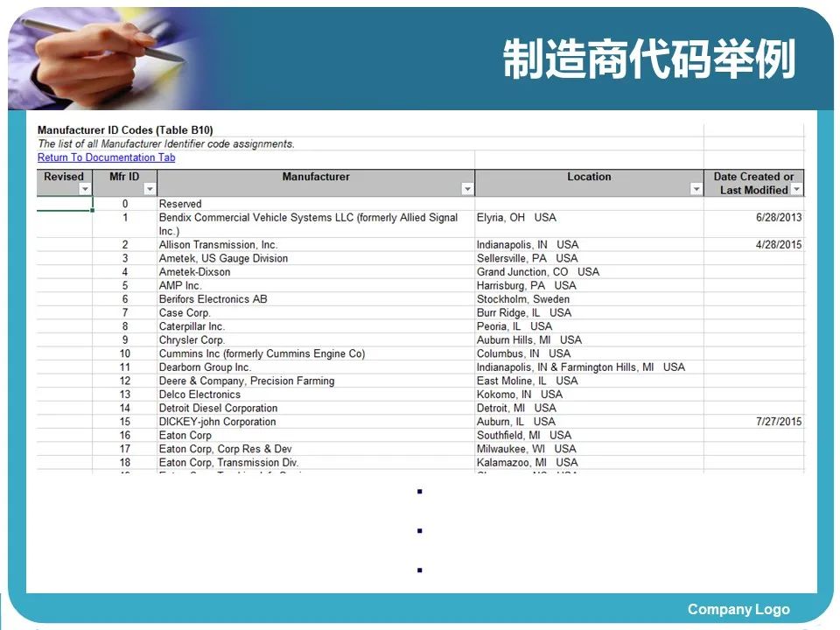Image resolution: width=840 pixels, height=630 pixels.
Task: Open the Location column filter dropdown
Action: click(696, 189)
